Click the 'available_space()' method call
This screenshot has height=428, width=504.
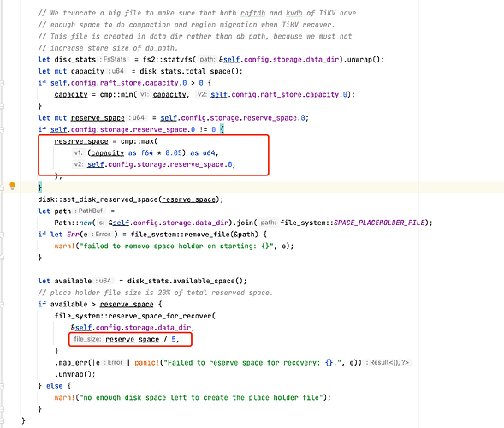coord(207,281)
